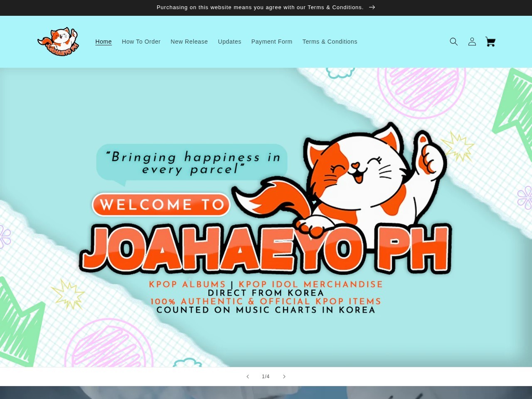Go to the Payment Form page
The width and height of the screenshot is (532, 399).
coord(272,42)
